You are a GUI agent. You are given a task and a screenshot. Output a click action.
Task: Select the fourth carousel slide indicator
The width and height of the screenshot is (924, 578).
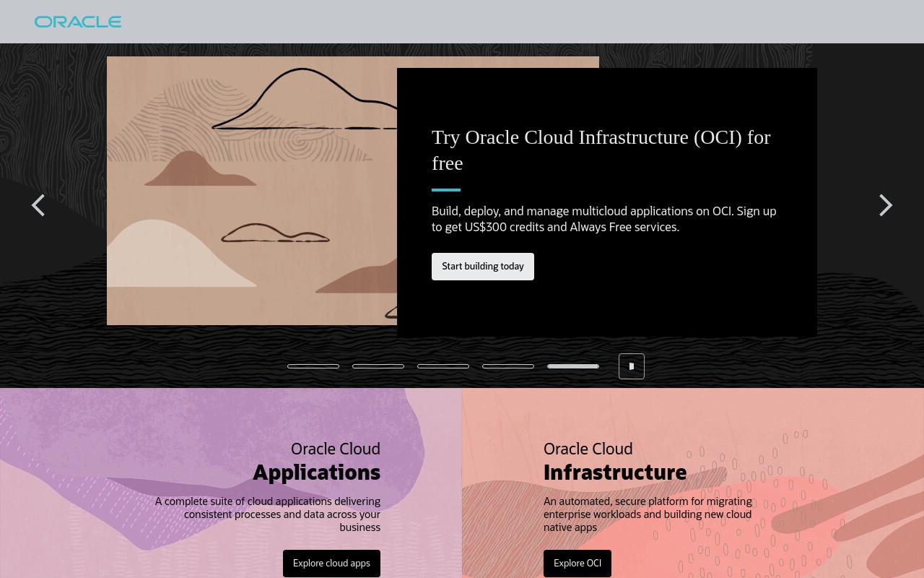click(x=508, y=366)
